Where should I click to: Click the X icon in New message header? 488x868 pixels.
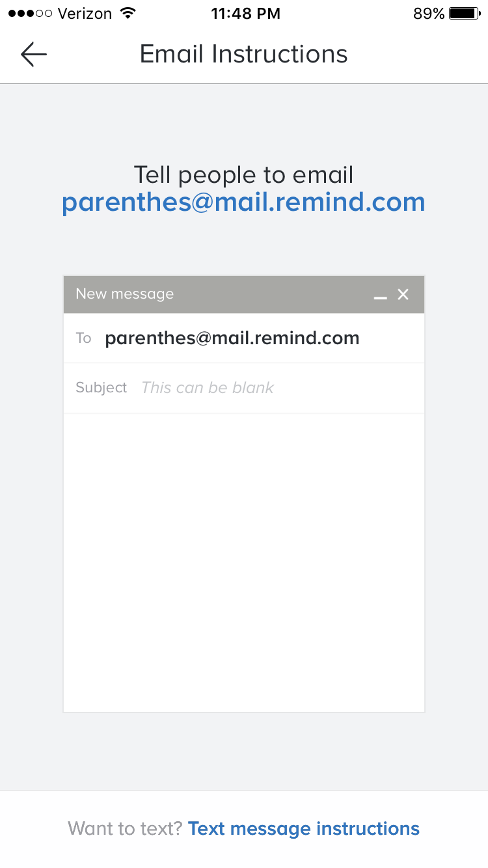pos(403,295)
